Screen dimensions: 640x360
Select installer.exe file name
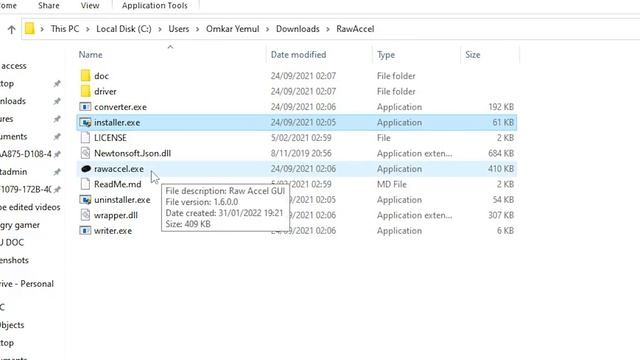click(117, 122)
